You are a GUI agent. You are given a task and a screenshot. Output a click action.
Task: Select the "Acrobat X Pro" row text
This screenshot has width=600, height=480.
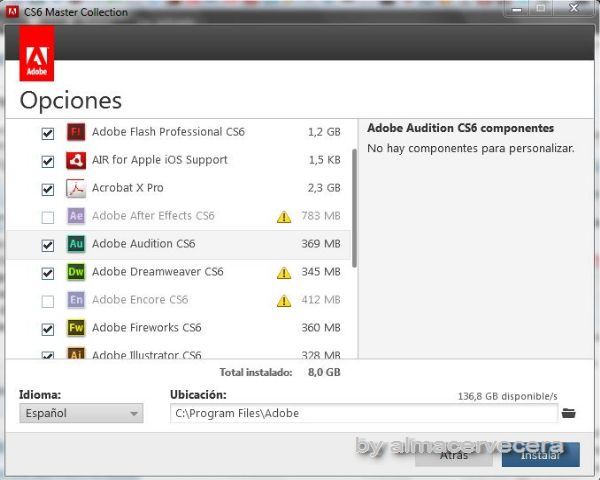[x=128, y=188]
